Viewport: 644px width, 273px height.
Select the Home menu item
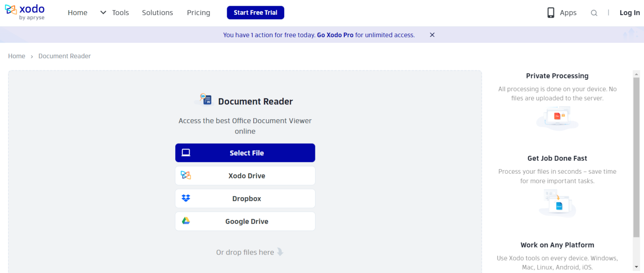point(77,13)
